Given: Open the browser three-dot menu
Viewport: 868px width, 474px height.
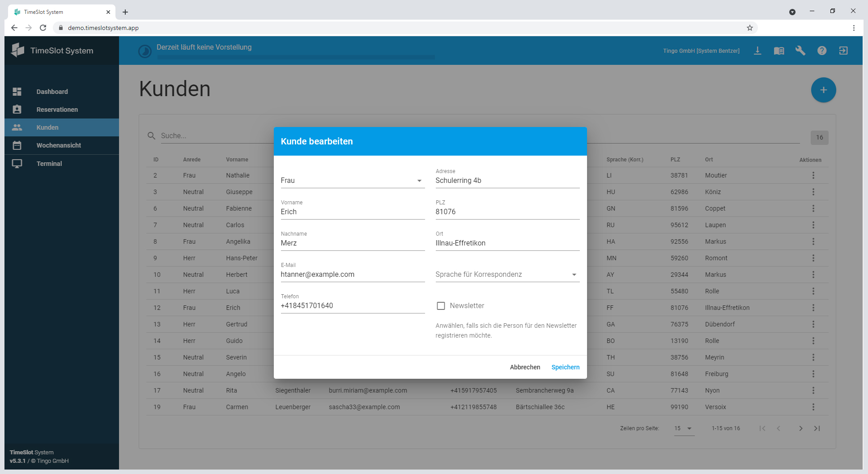Looking at the screenshot, I should [854, 28].
